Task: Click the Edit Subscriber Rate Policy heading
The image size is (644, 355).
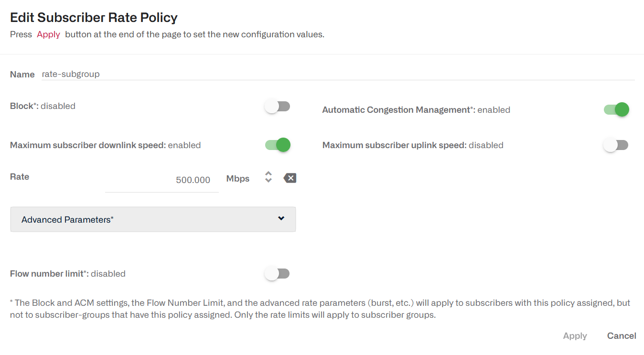Action: coord(94,18)
